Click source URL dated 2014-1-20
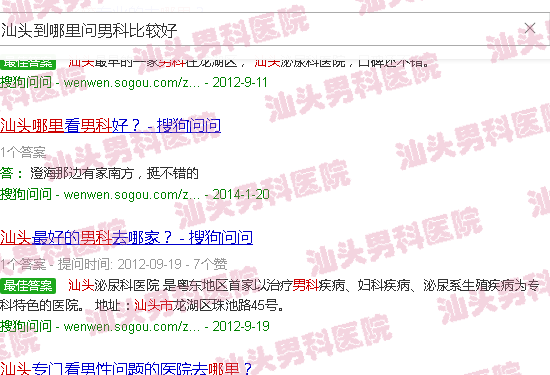 [135, 194]
